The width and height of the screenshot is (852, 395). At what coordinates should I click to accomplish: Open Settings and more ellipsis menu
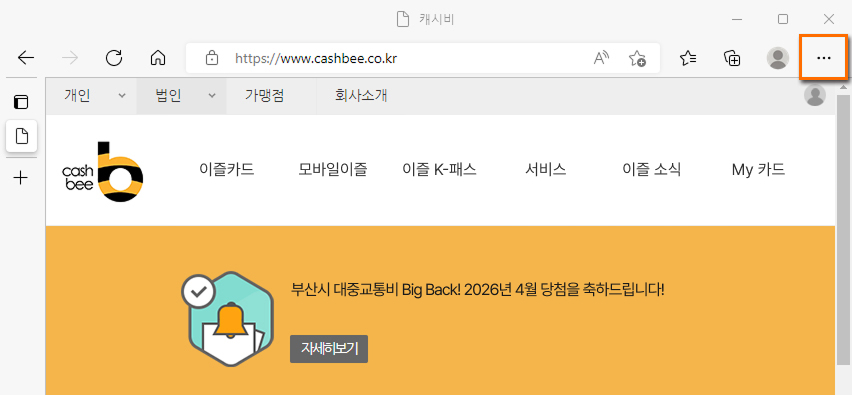[x=824, y=58]
